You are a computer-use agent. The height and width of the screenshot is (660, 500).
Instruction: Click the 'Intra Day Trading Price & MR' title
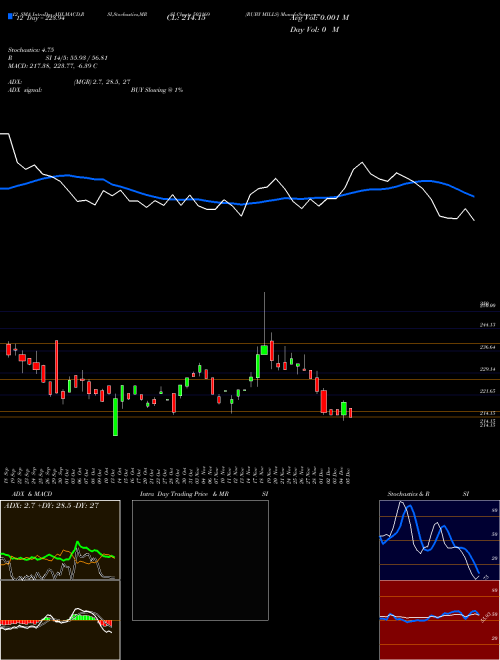[184, 494]
